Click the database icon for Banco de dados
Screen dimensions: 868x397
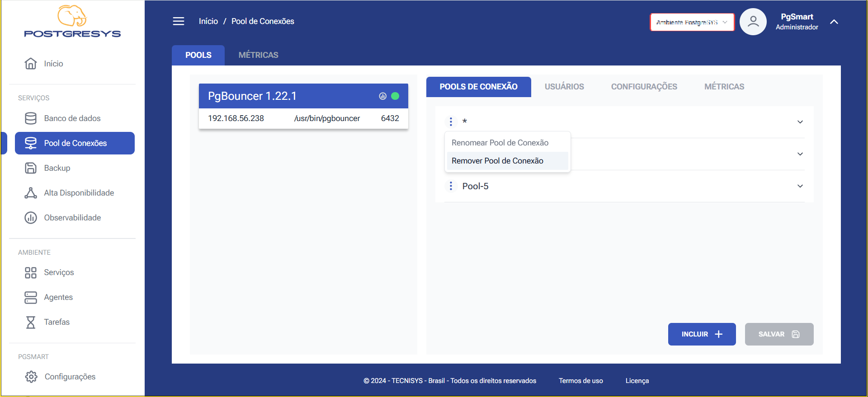coord(31,118)
